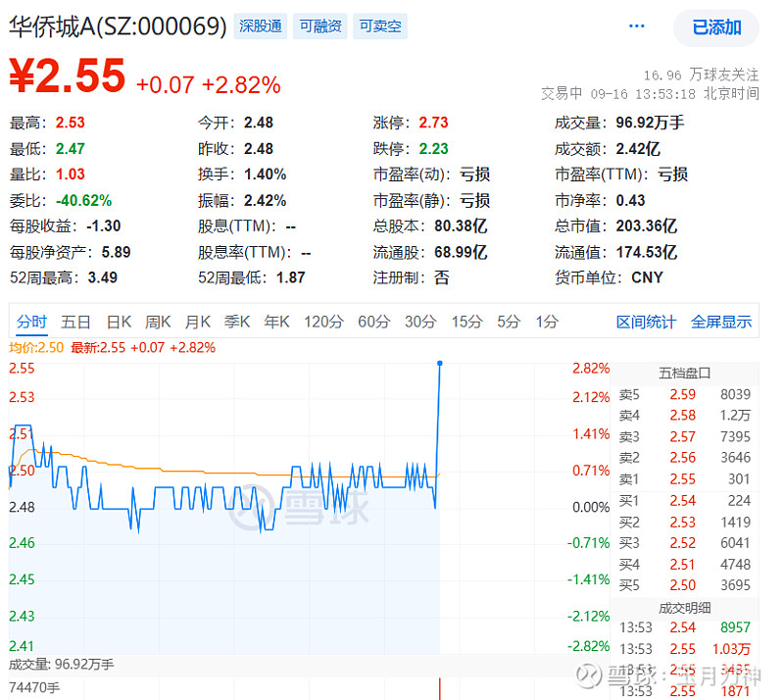Click the stock title 华侨城A(SZ:000069)
784x700 pixels.
pyautogui.click(x=118, y=26)
